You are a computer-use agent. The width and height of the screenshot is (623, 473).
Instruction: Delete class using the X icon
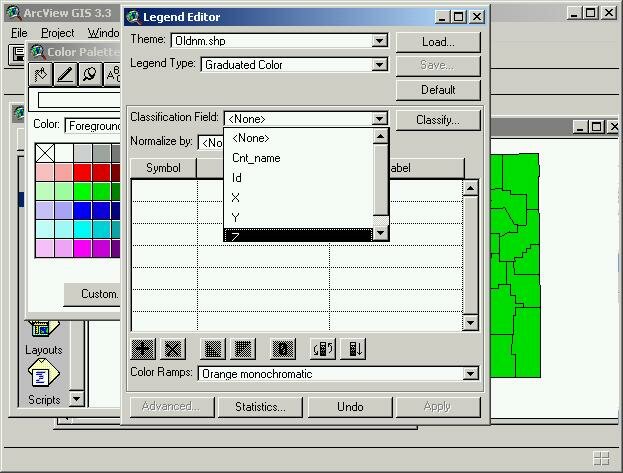pyautogui.click(x=173, y=349)
